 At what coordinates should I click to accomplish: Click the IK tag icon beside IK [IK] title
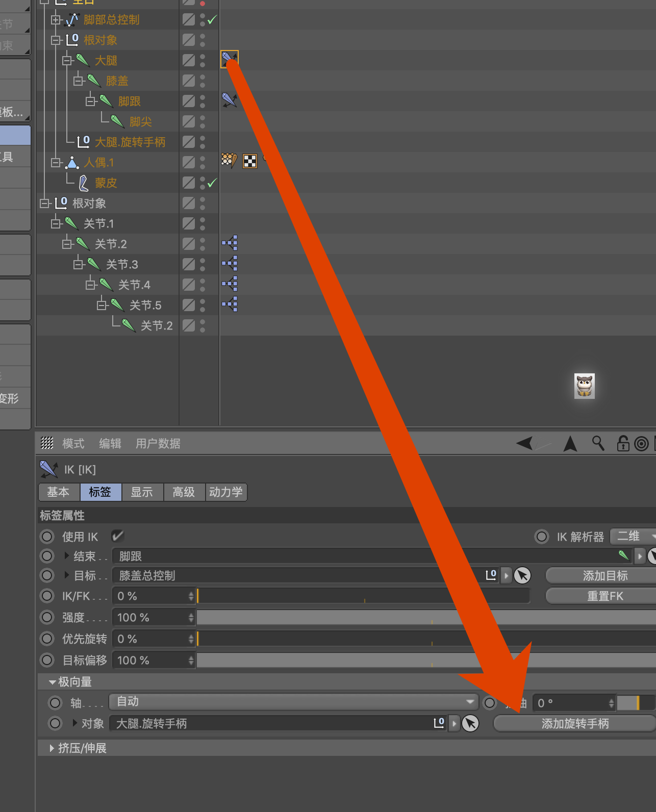click(x=49, y=469)
